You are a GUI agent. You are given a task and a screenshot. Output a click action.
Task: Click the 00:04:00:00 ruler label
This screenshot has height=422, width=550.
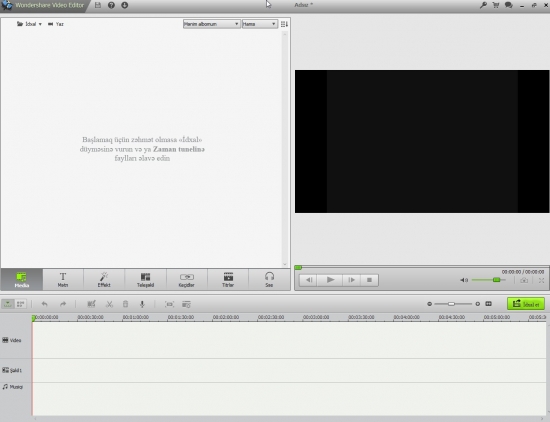pyautogui.click(x=407, y=317)
